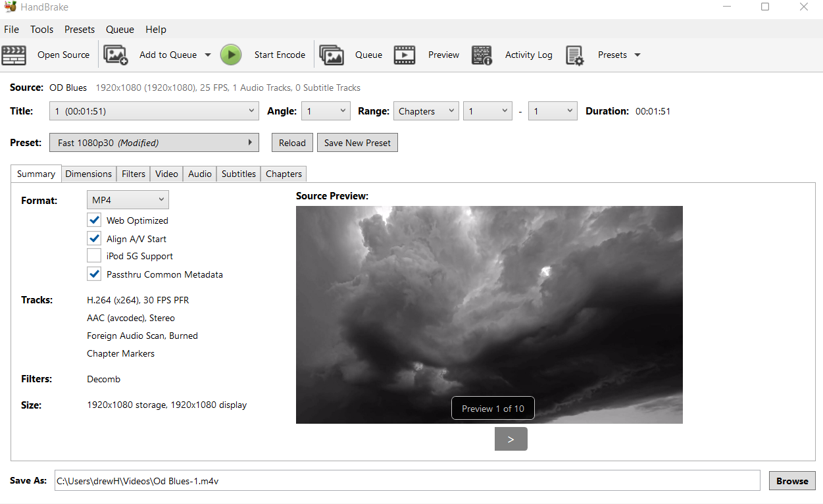Click the Save New Preset button

pyautogui.click(x=357, y=143)
